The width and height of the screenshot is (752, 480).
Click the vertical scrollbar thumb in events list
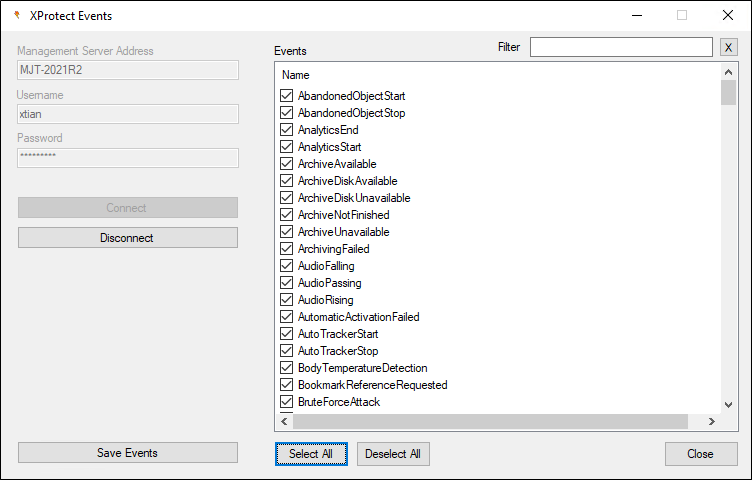click(728, 93)
